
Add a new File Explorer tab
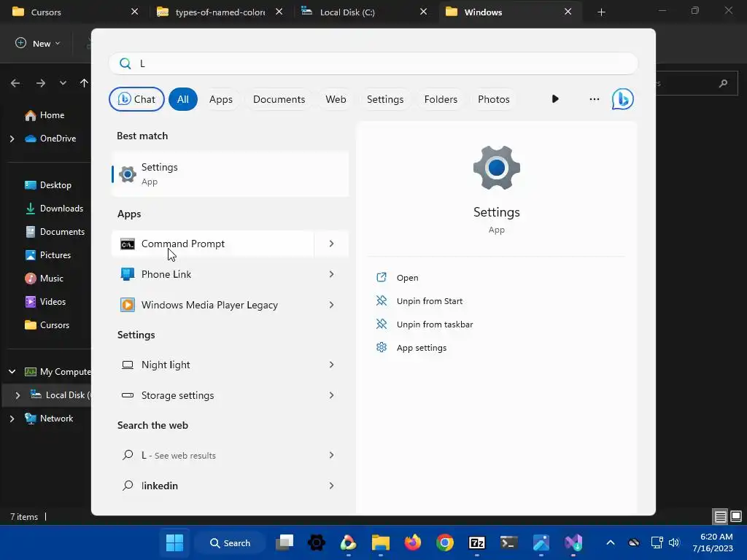[x=601, y=12]
